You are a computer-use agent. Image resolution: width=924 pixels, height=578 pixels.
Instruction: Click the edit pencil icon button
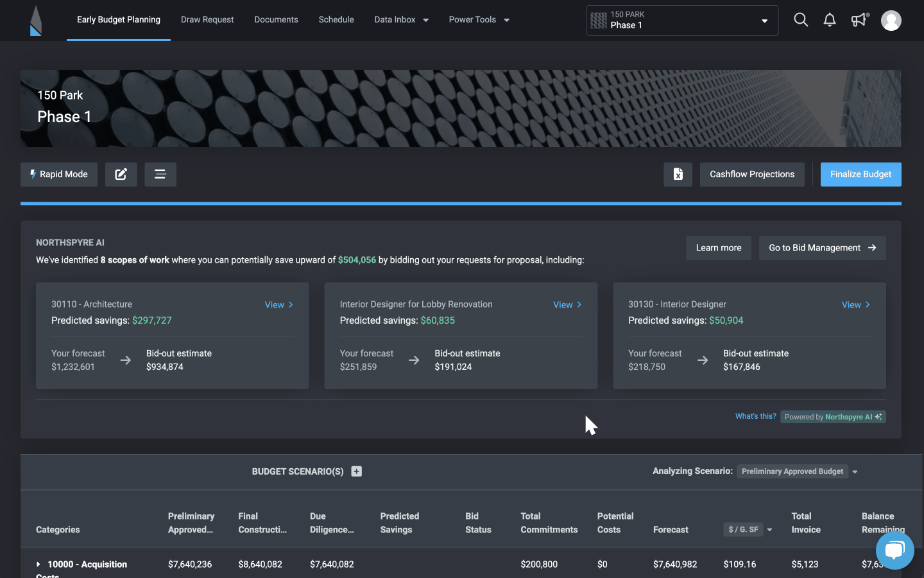[121, 174]
